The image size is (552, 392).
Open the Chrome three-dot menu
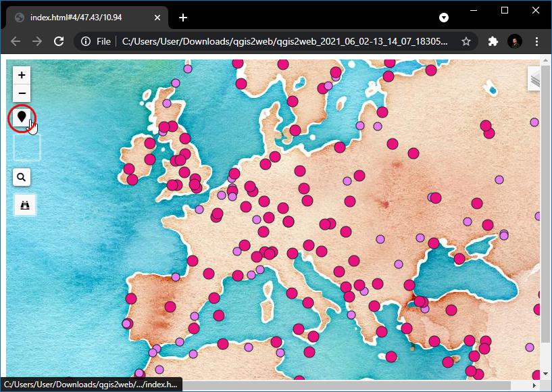[536, 41]
